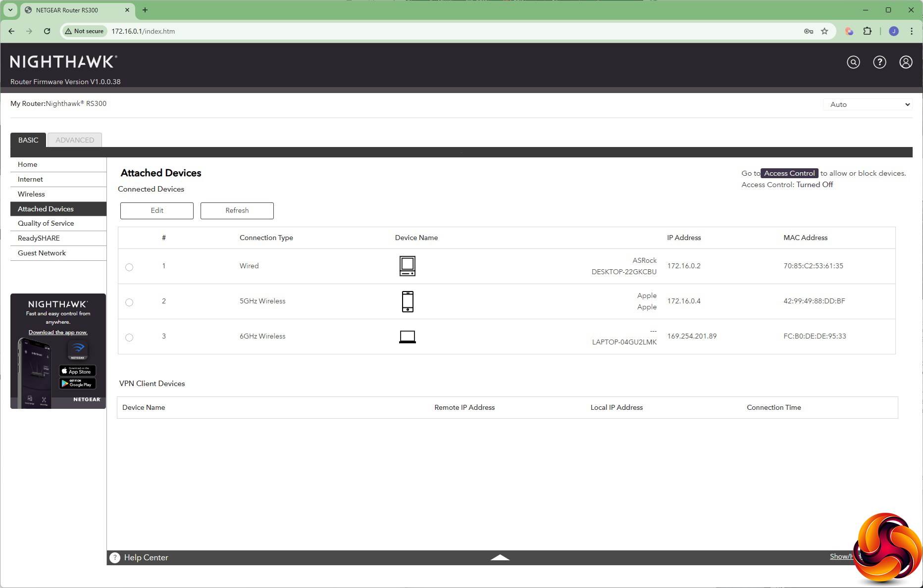Image resolution: width=923 pixels, height=588 pixels.
Task: Click the Edit button
Action: [x=157, y=210]
